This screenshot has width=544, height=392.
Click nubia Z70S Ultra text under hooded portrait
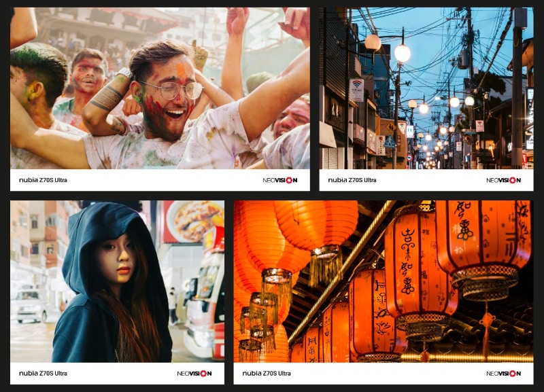[43, 373]
